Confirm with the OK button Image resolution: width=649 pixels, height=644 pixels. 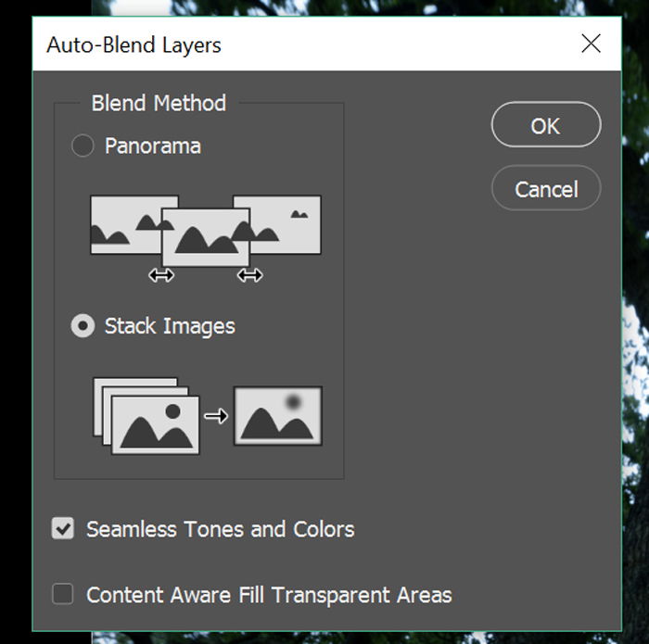(x=546, y=125)
